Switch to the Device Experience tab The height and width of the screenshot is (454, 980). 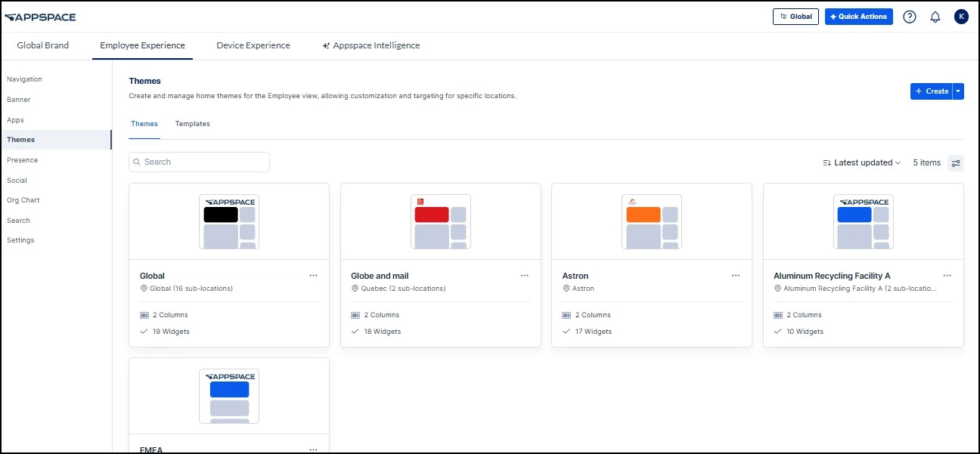point(253,45)
